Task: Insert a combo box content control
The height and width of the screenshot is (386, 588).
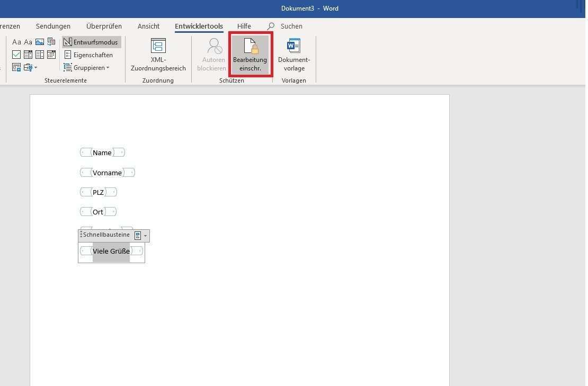Action: 28,55
